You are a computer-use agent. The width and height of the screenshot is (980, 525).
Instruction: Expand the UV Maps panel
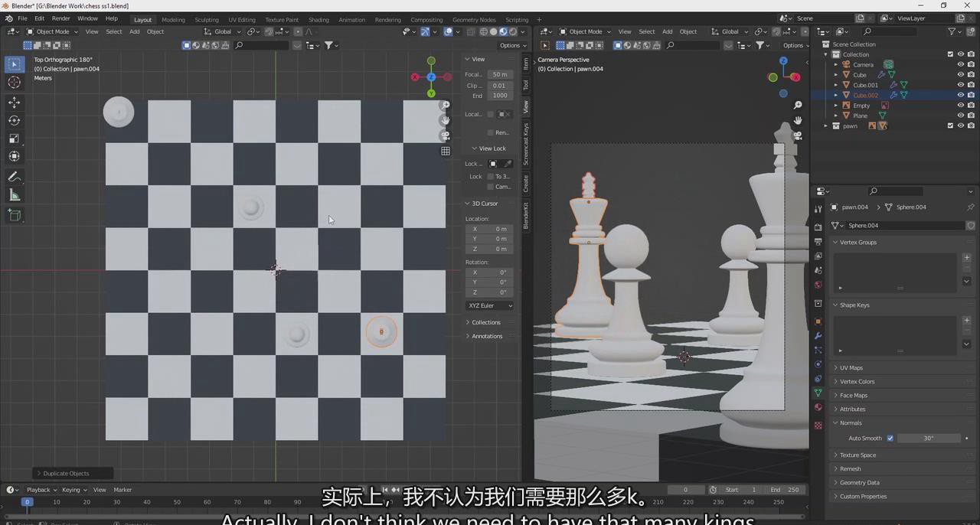click(x=851, y=368)
